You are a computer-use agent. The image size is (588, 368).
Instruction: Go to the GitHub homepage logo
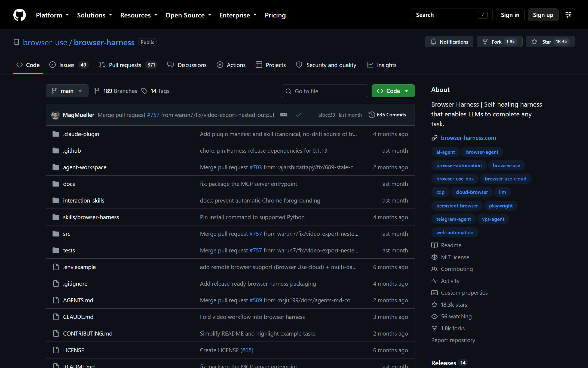pyautogui.click(x=20, y=15)
